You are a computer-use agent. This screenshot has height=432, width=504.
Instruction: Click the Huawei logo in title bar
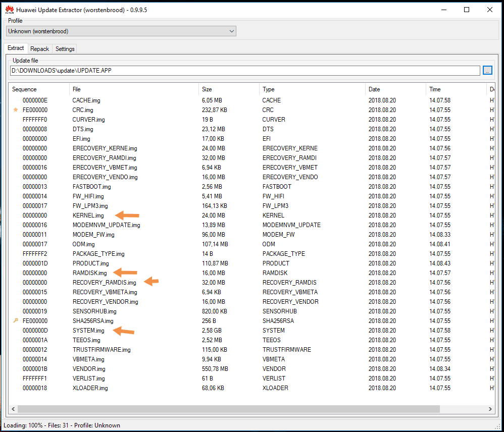(10, 10)
